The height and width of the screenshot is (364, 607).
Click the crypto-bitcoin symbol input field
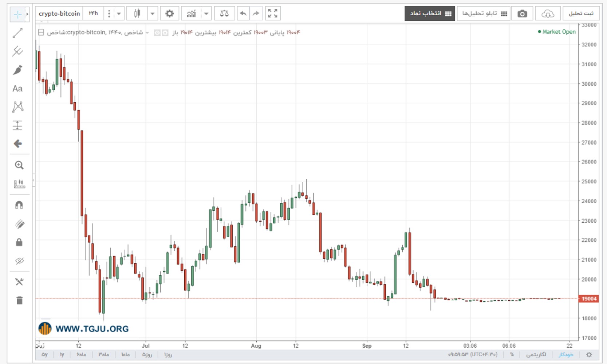(x=59, y=13)
